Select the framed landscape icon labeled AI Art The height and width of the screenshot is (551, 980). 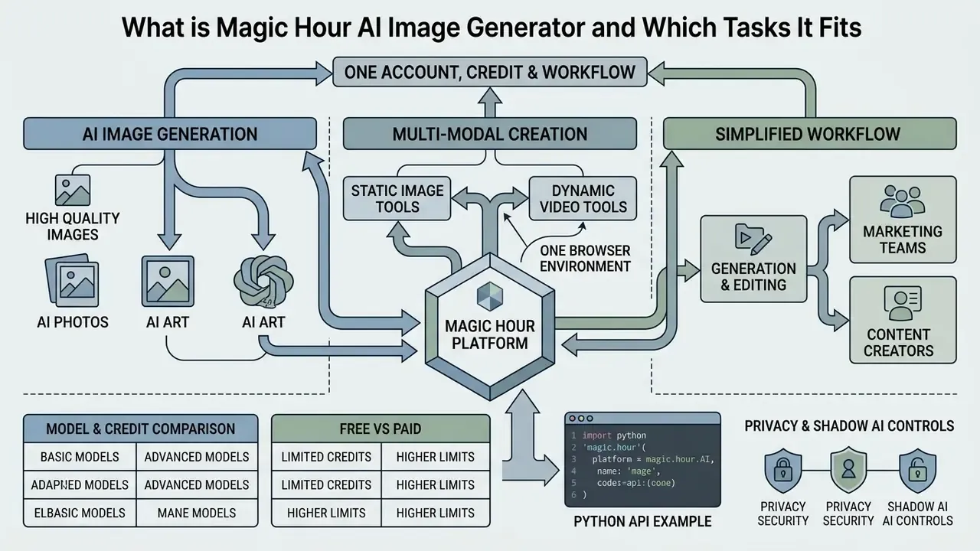tap(168, 282)
